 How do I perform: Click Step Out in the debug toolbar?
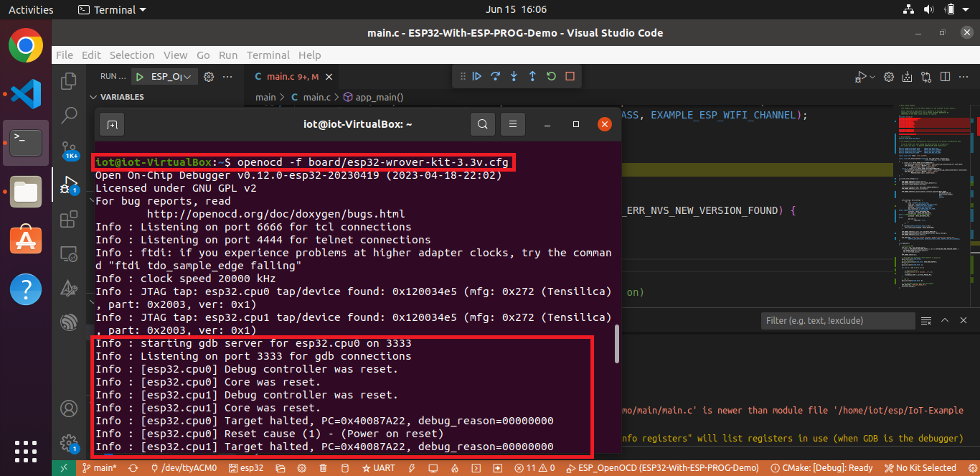tap(532, 76)
